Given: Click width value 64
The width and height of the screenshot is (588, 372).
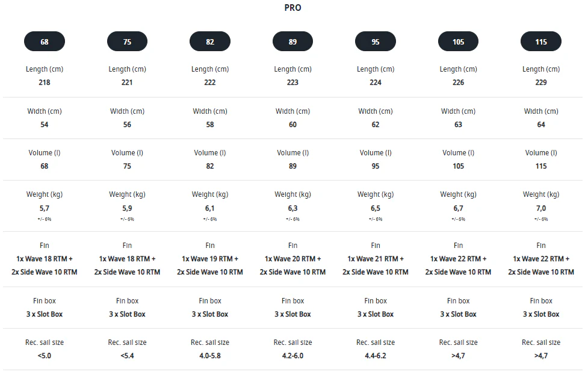Looking at the screenshot, I should pyautogui.click(x=541, y=125).
